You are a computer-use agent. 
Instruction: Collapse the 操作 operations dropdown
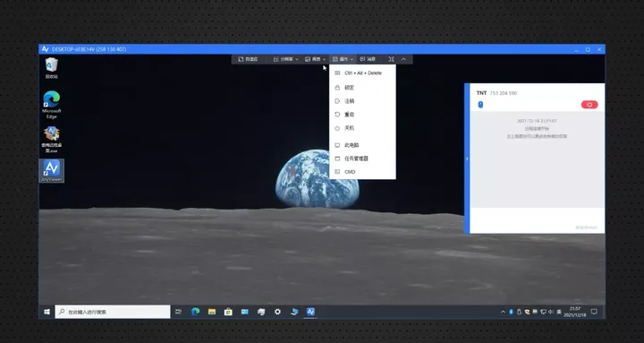(x=343, y=59)
